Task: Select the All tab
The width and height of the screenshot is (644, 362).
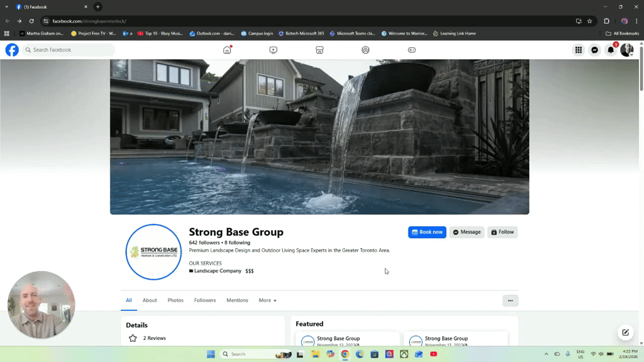Action: pyautogui.click(x=129, y=300)
